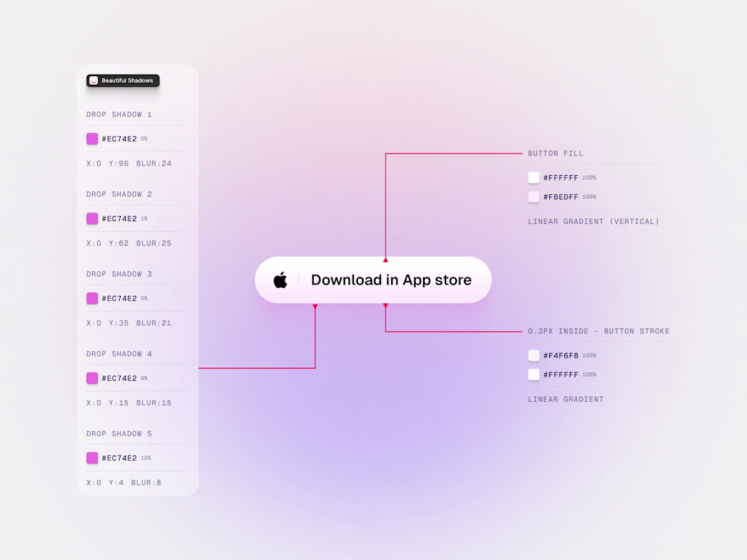Click the Apple logo on the button

coord(280,280)
